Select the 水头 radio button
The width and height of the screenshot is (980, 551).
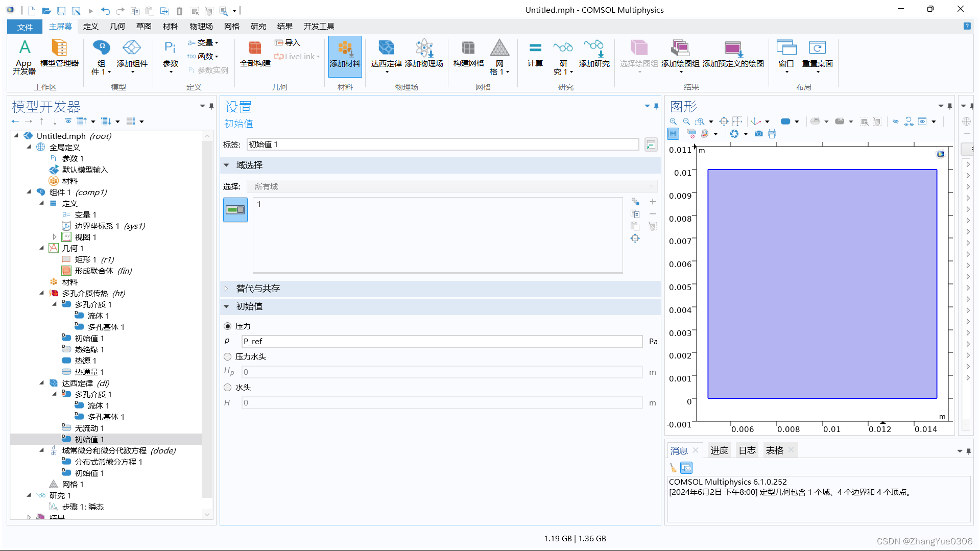click(x=228, y=388)
